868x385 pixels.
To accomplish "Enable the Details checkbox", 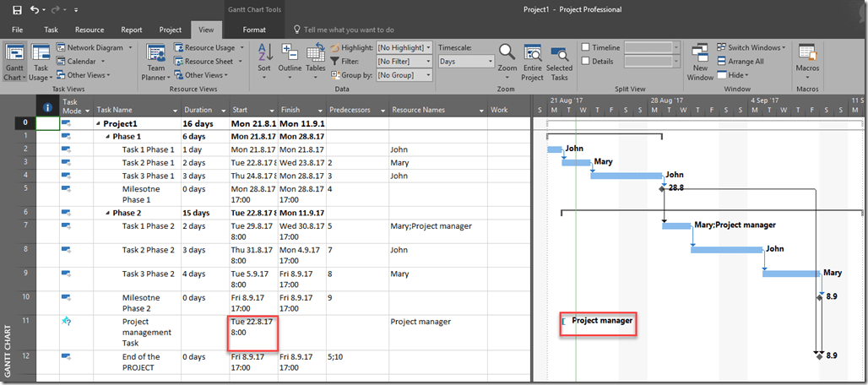I will tap(586, 62).
